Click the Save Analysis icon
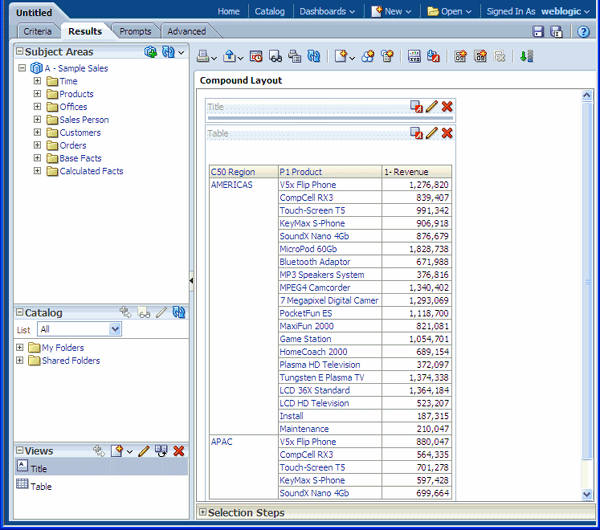Image resolution: width=600 pixels, height=530 pixels. [536, 32]
